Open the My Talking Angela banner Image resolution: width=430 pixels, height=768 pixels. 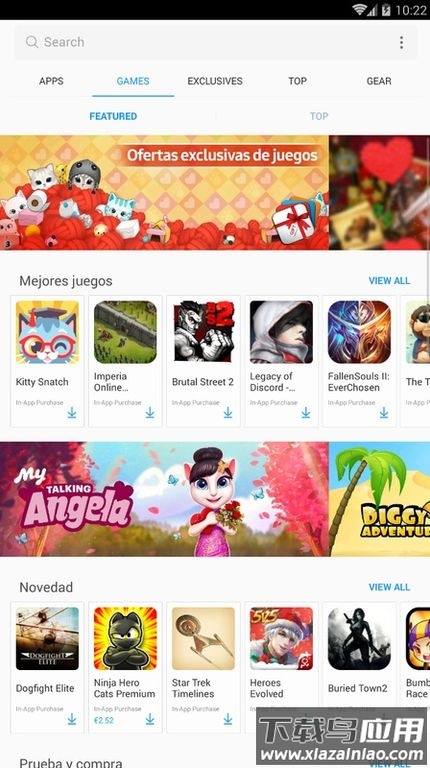(x=164, y=499)
